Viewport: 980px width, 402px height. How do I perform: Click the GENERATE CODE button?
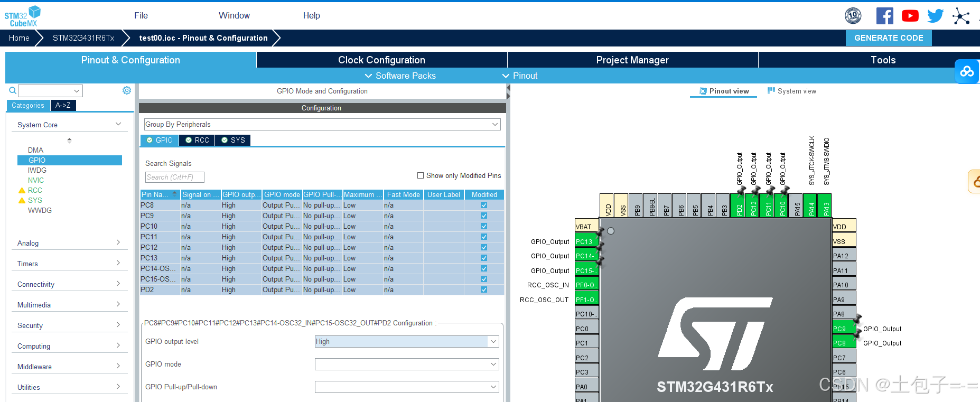pos(889,38)
